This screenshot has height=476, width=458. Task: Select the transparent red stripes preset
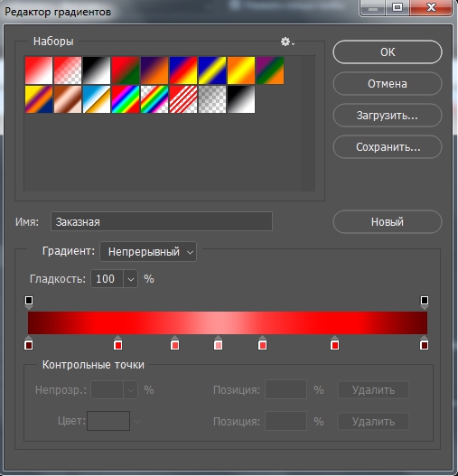point(183,99)
